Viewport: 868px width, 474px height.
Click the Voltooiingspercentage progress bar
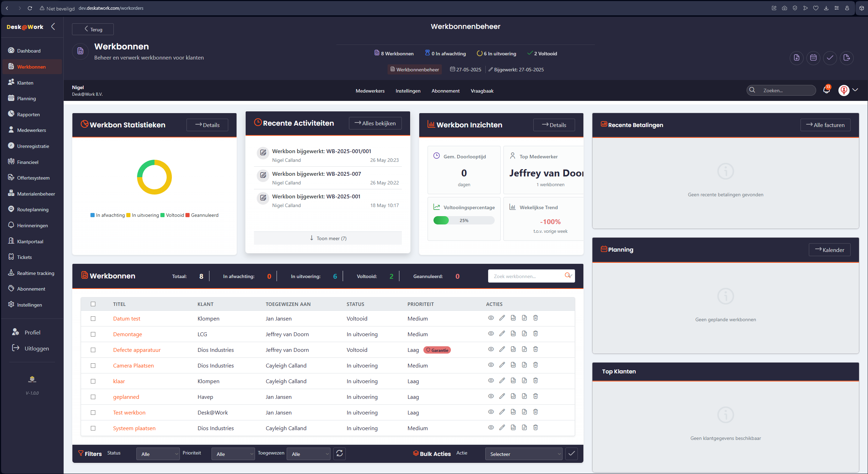[x=464, y=220]
